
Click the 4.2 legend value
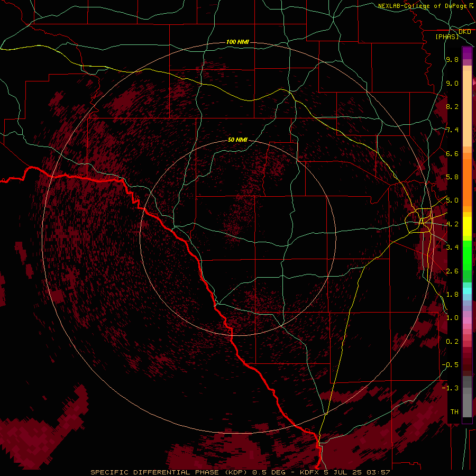[452, 224]
